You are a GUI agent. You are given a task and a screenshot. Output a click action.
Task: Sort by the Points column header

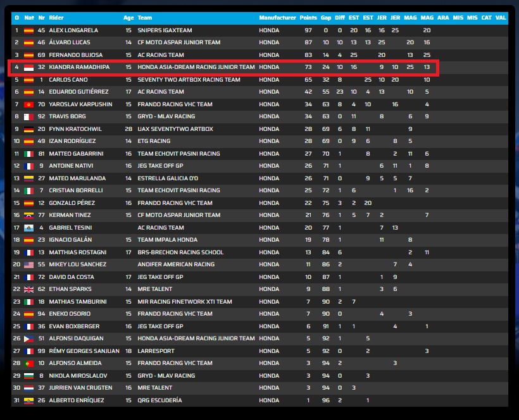tap(308, 18)
